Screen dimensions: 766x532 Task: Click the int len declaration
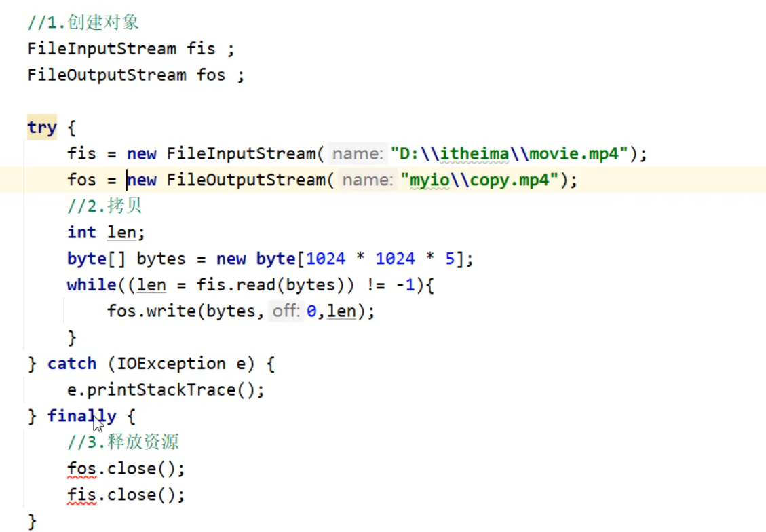click(106, 233)
